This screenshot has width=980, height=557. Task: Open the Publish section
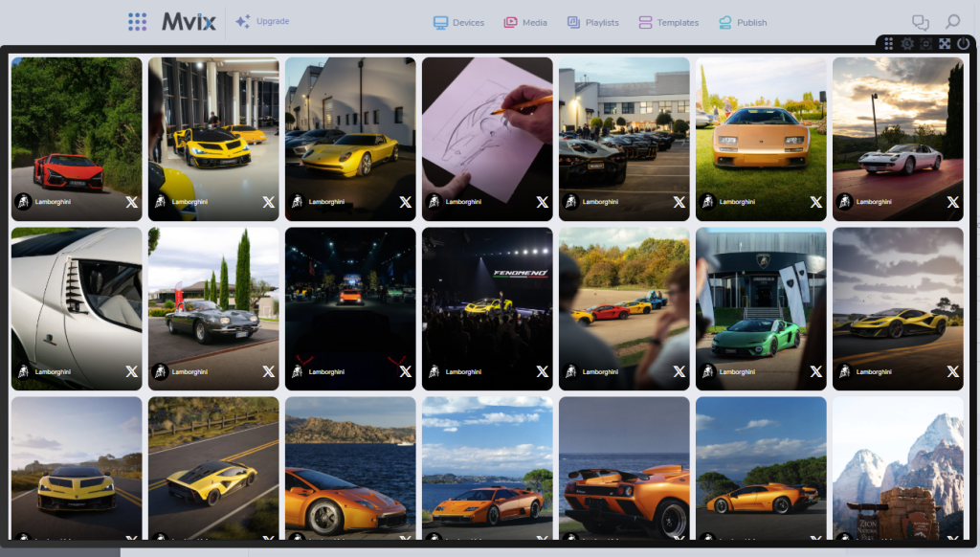pos(743,22)
